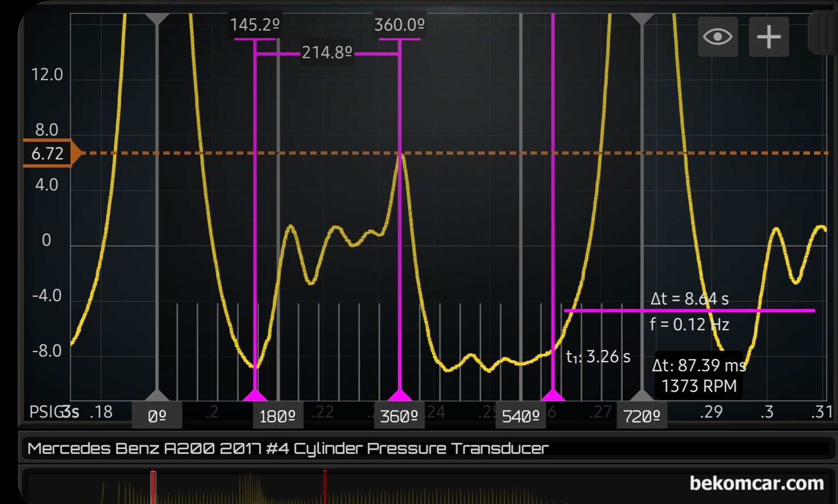Click the 214.8º delta angle readout
This screenshot has width=838, height=504.
click(327, 53)
